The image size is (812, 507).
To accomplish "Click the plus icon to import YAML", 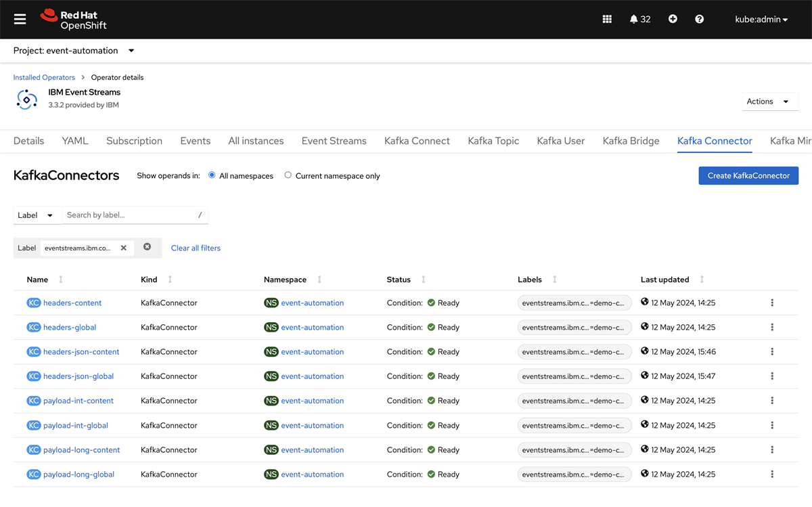I will pos(672,18).
